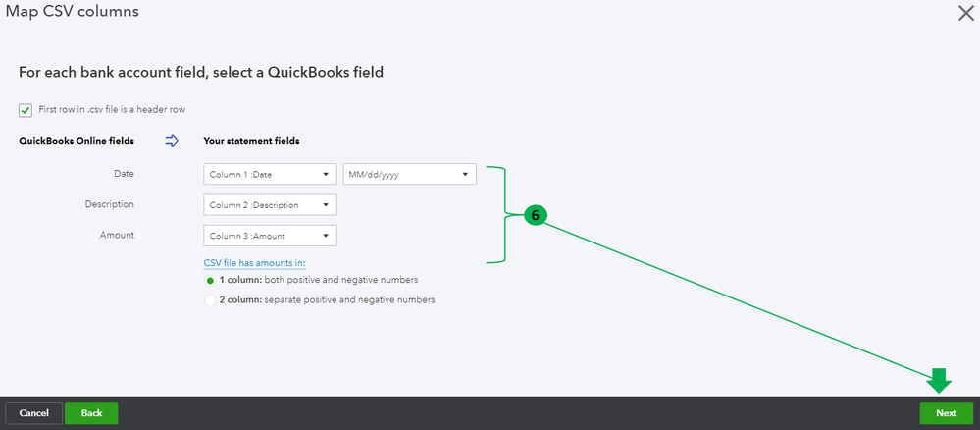Cancel the CSV mapping
The image size is (980, 430).
pos(34,413)
